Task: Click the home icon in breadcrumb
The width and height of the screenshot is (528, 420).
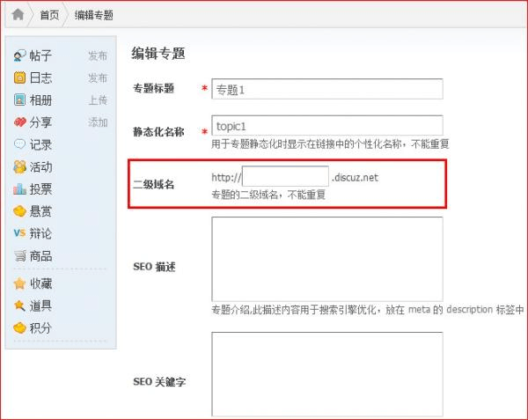Action: (18, 15)
